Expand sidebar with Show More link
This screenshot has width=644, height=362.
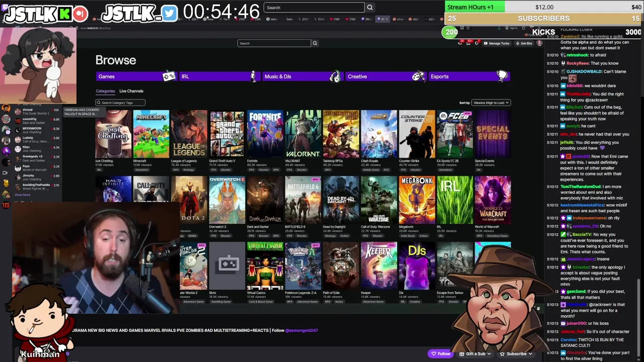(23, 195)
